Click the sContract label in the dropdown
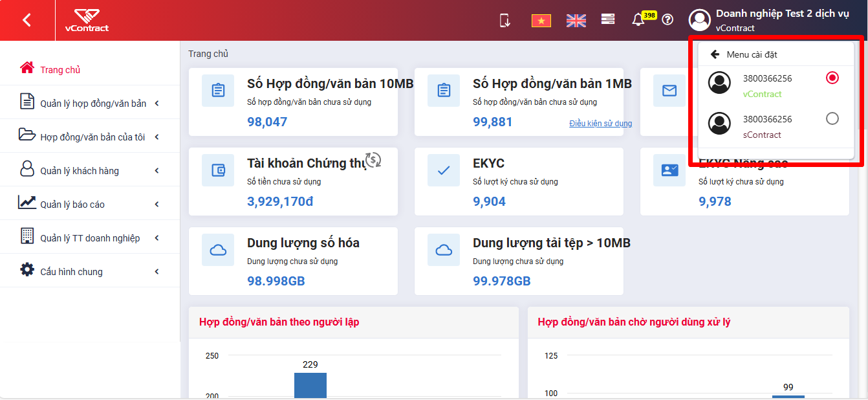The image size is (868, 400). (762, 135)
